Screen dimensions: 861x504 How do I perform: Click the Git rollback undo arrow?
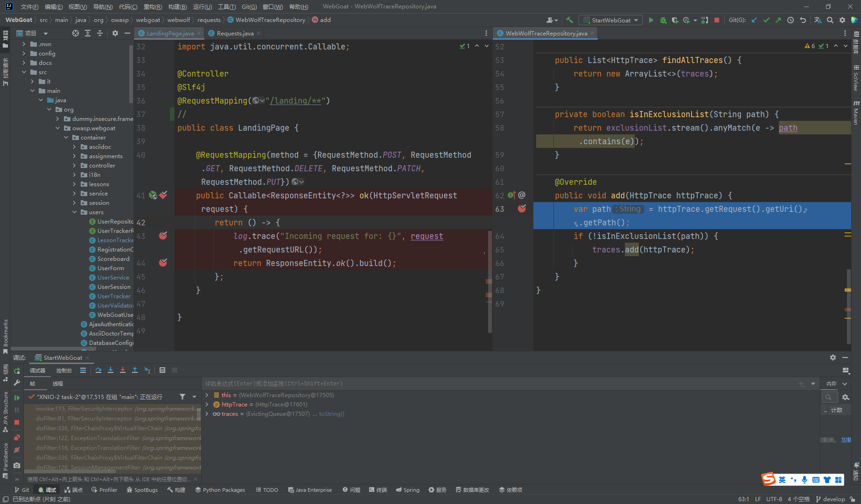(x=803, y=20)
